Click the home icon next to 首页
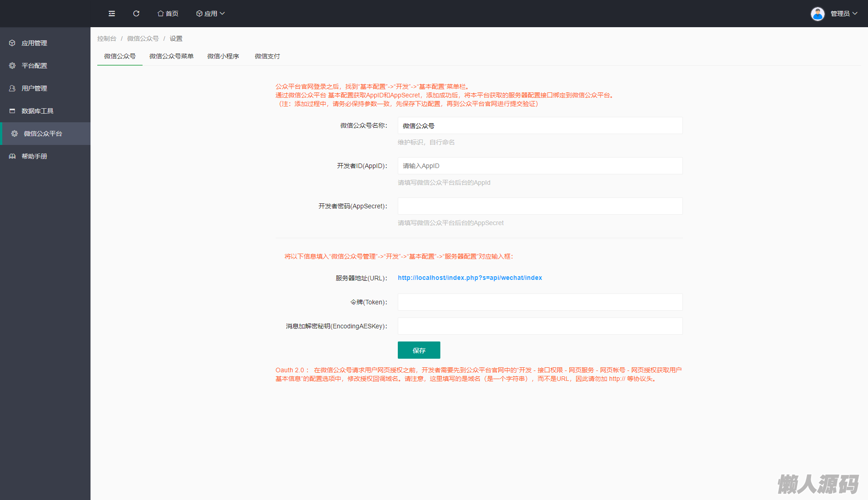Screen dimensions: 868x500 (160, 14)
